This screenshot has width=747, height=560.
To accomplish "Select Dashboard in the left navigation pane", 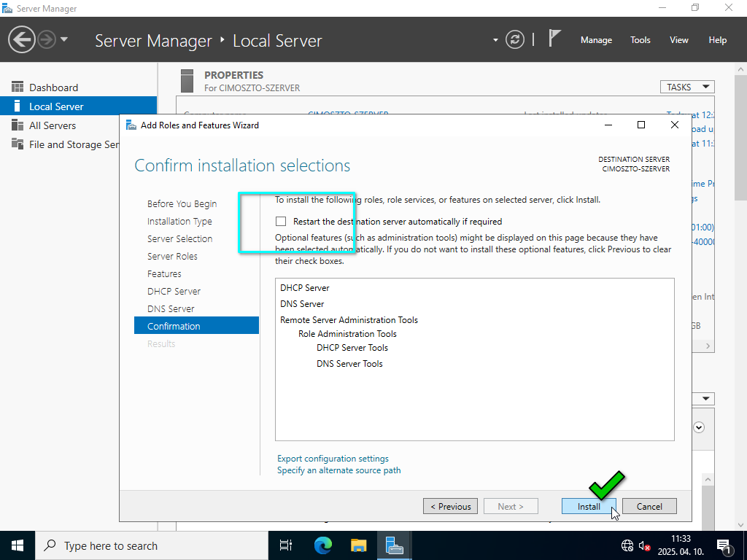I will pyautogui.click(x=53, y=87).
